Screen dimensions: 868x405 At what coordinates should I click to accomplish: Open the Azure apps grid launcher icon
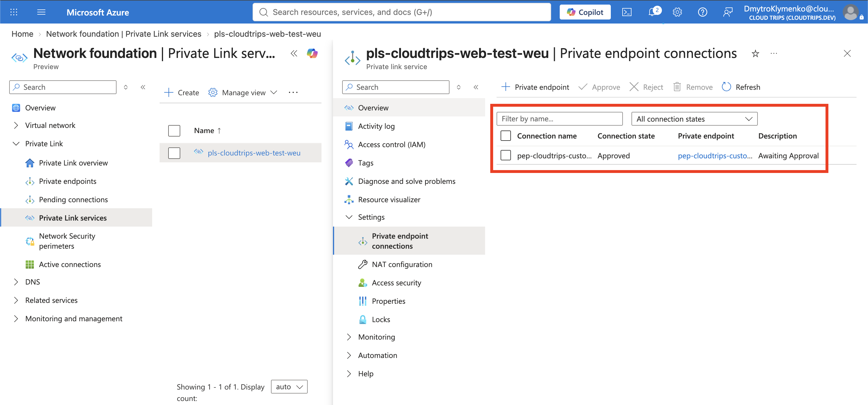click(x=14, y=12)
